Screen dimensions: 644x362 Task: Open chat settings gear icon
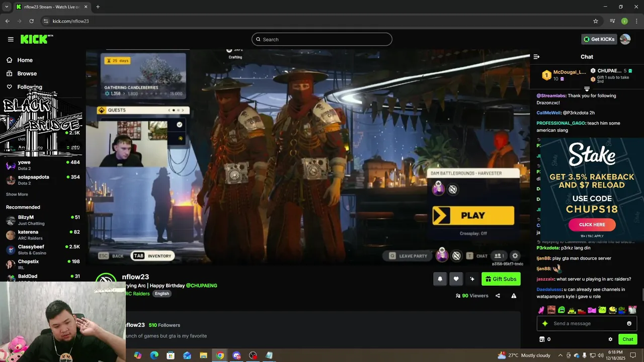point(610,339)
